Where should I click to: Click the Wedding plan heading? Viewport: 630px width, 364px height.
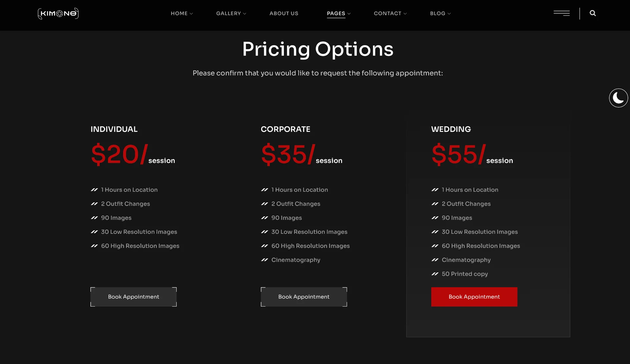coord(451,129)
